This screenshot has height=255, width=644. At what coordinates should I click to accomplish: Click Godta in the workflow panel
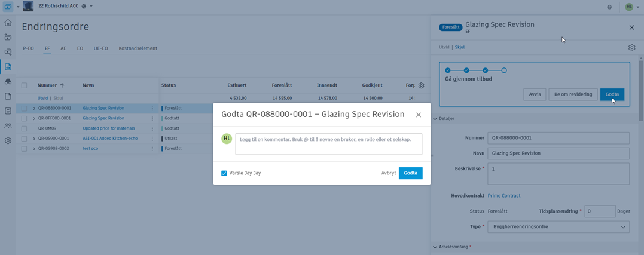(x=612, y=94)
